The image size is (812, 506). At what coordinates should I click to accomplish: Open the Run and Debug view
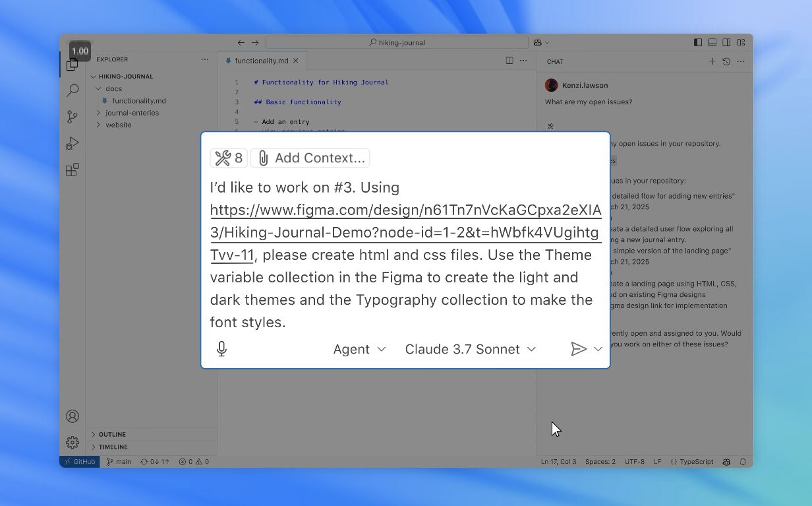72,143
